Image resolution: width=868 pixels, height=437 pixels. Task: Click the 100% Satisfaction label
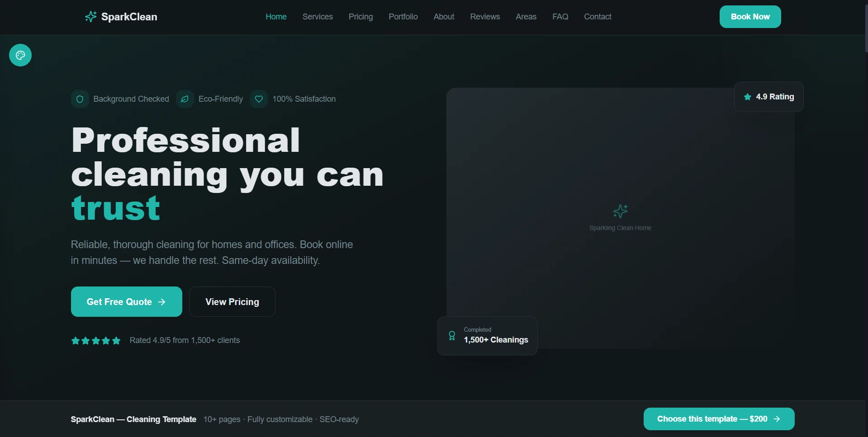click(304, 99)
